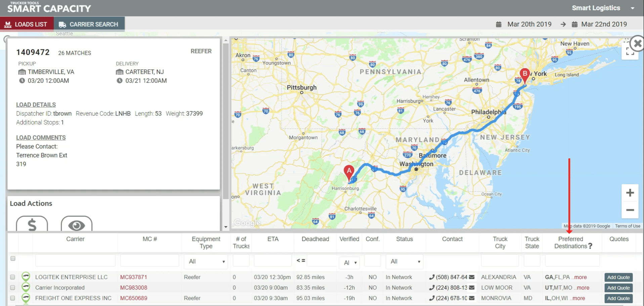Focus the Conf. filter field
Viewport: 644px width, 306px height.
pos(372,261)
